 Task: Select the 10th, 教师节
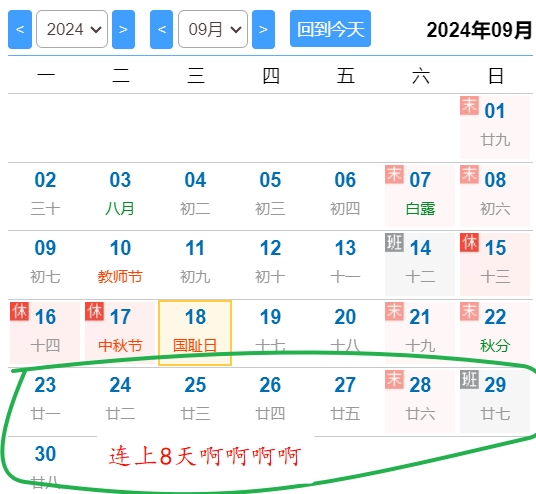(120, 263)
